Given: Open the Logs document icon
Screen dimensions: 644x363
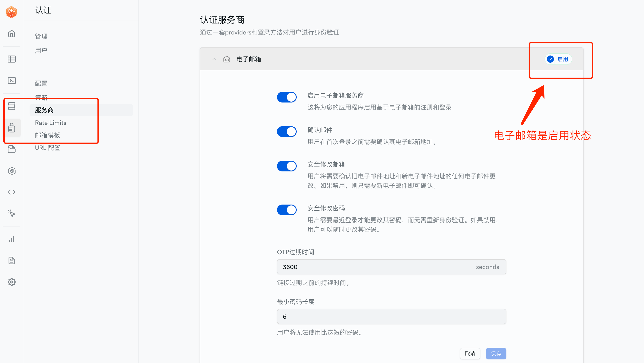Looking at the screenshot, I should [11, 261].
